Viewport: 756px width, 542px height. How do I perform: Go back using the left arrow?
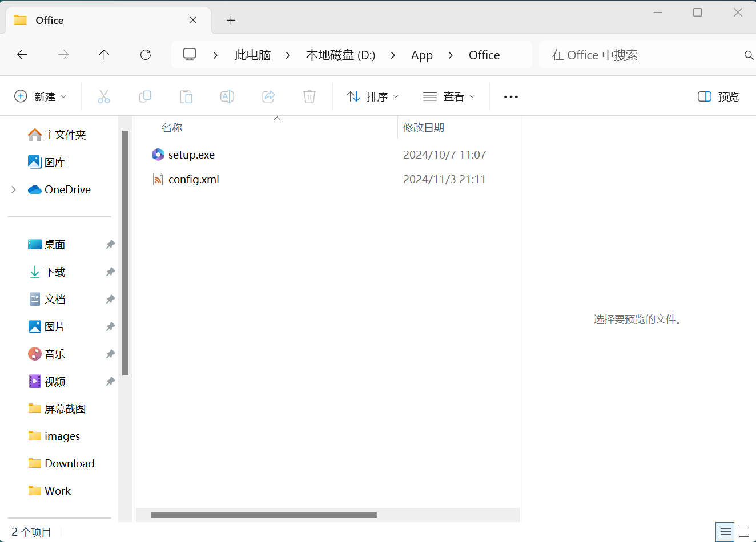(x=22, y=55)
